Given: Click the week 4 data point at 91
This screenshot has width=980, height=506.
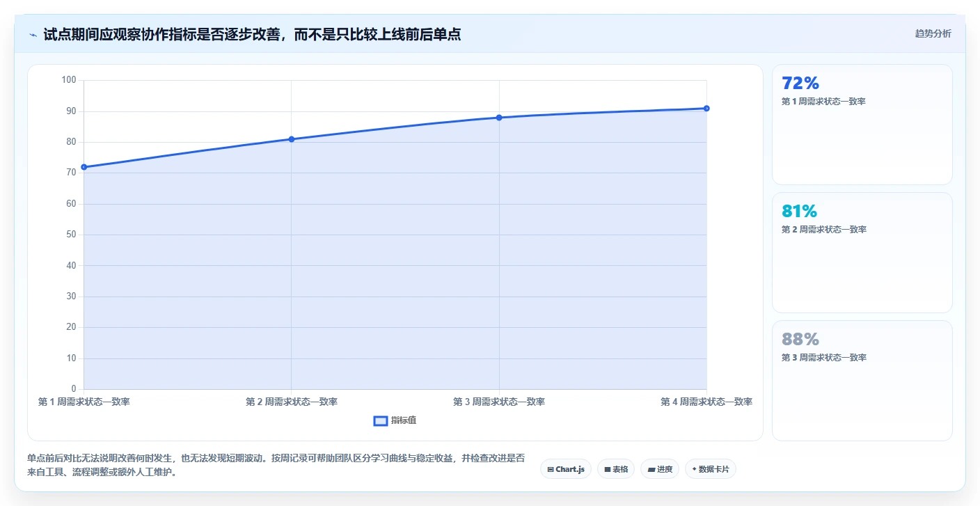Looking at the screenshot, I should pos(706,109).
